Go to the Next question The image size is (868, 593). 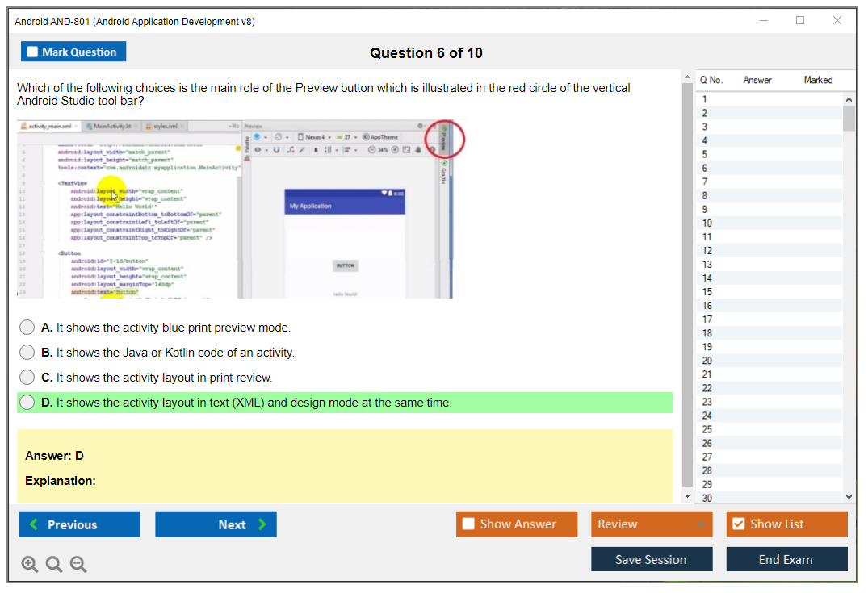216,524
